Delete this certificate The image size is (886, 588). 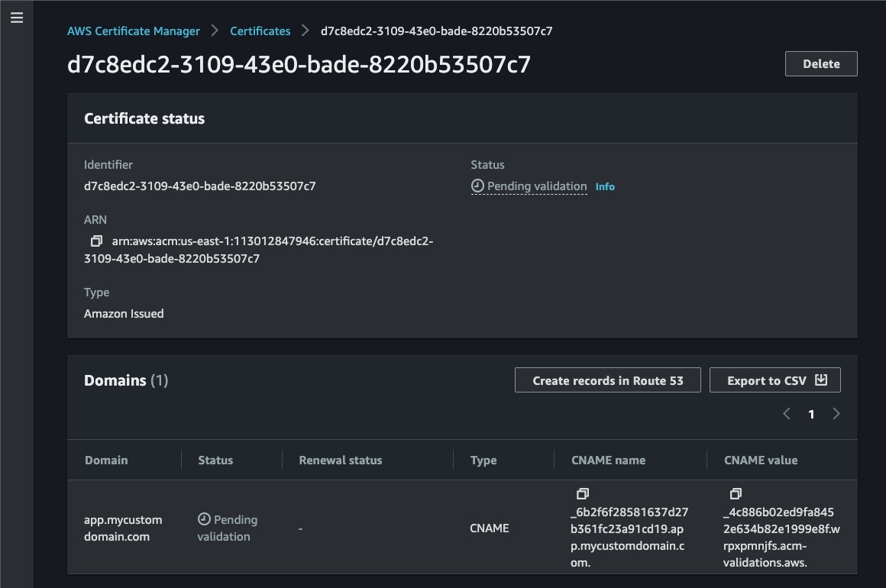point(820,64)
